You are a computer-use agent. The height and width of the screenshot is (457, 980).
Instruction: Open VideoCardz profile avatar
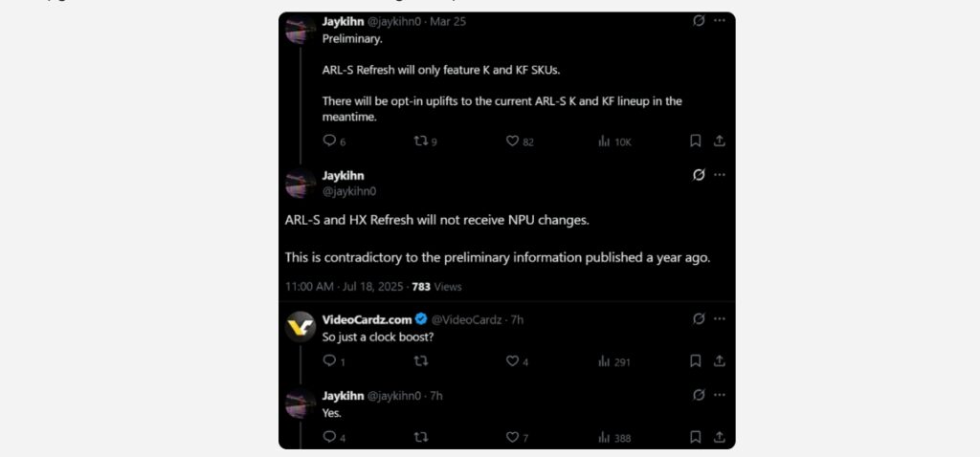(300, 327)
